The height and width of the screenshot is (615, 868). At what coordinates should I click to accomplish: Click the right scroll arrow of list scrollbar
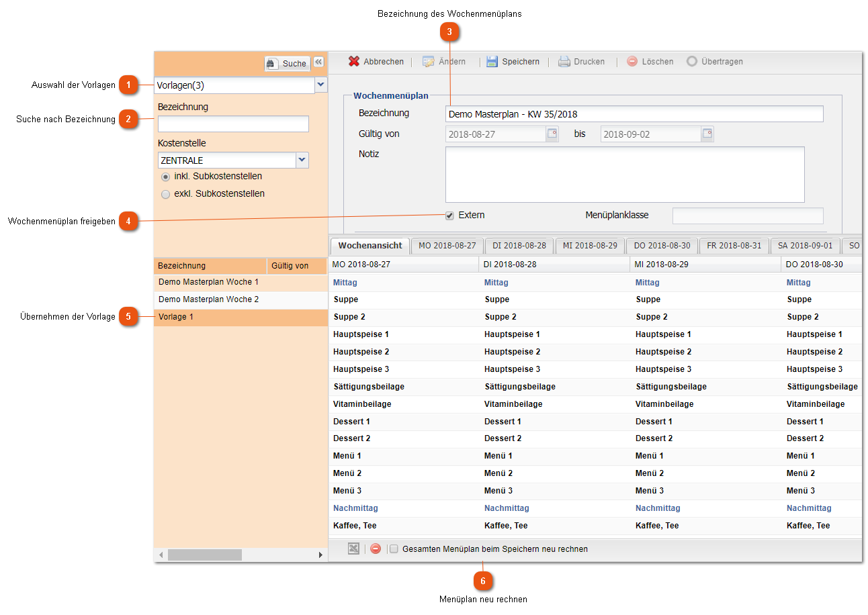320,555
